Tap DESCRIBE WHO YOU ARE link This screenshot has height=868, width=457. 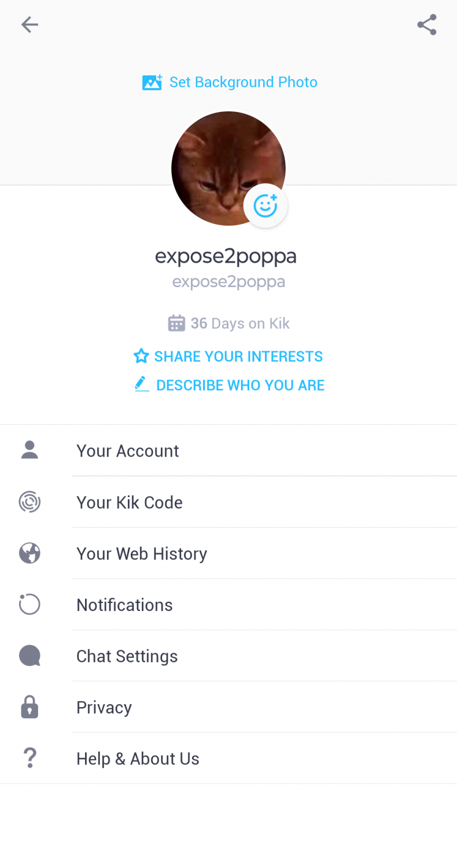pyautogui.click(x=230, y=385)
